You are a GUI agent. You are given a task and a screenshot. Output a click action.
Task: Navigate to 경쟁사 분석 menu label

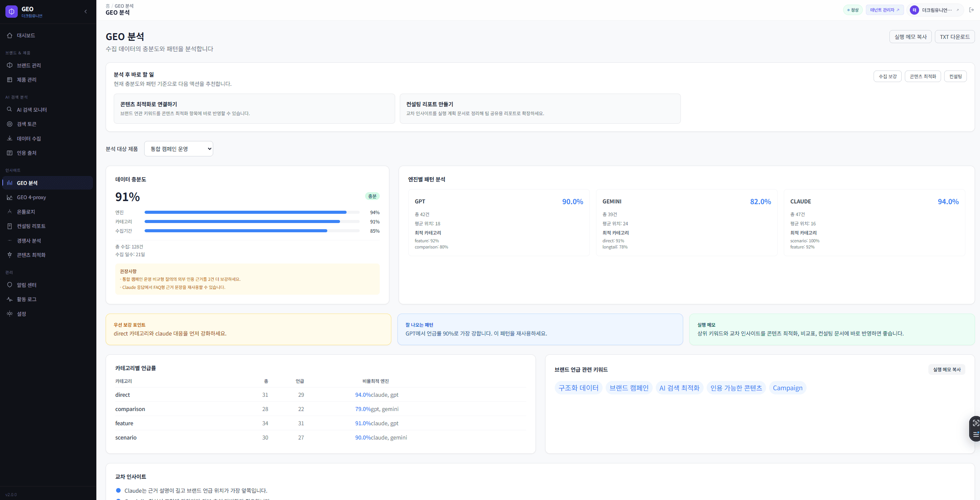click(x=29, y=240)
